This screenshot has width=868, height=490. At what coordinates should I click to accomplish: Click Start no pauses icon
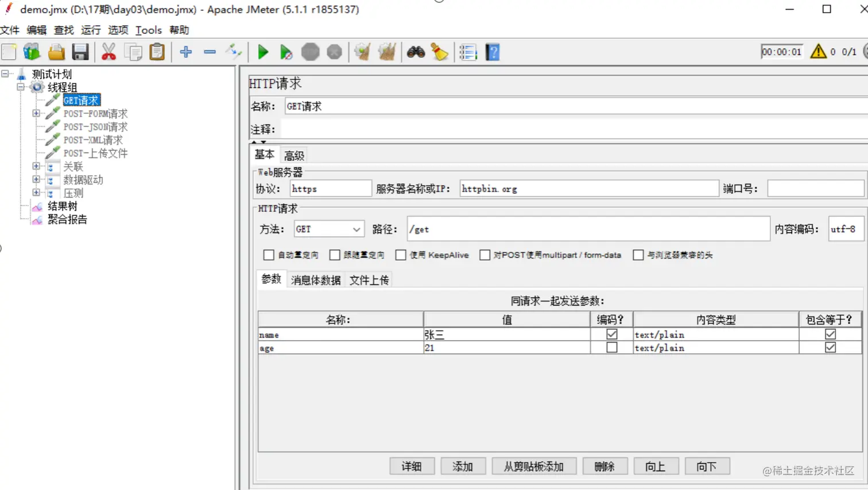286,52
